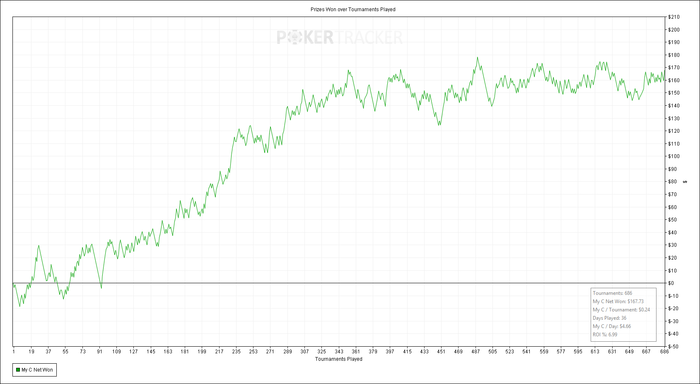Click the $150 y-axis label
The height and width of the screenshot is (384, 700).
tap(674, 93)
